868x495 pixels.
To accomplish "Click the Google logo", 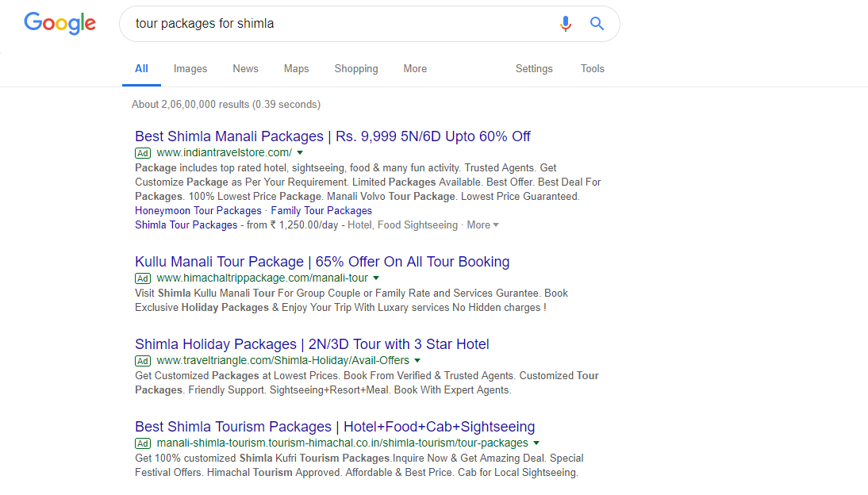I will pyautogui.click(x=60, y=23).
